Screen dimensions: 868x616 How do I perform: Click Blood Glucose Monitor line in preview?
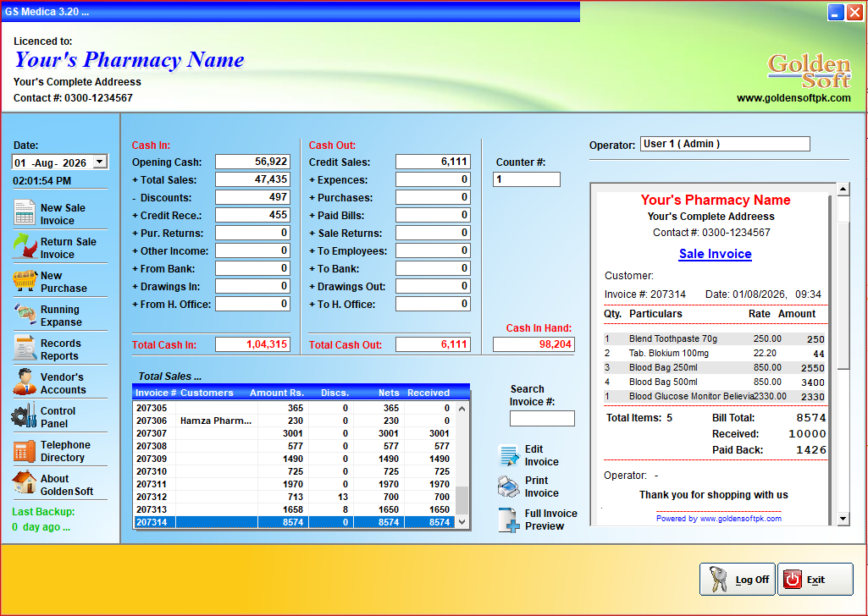(x=715, y=396)
